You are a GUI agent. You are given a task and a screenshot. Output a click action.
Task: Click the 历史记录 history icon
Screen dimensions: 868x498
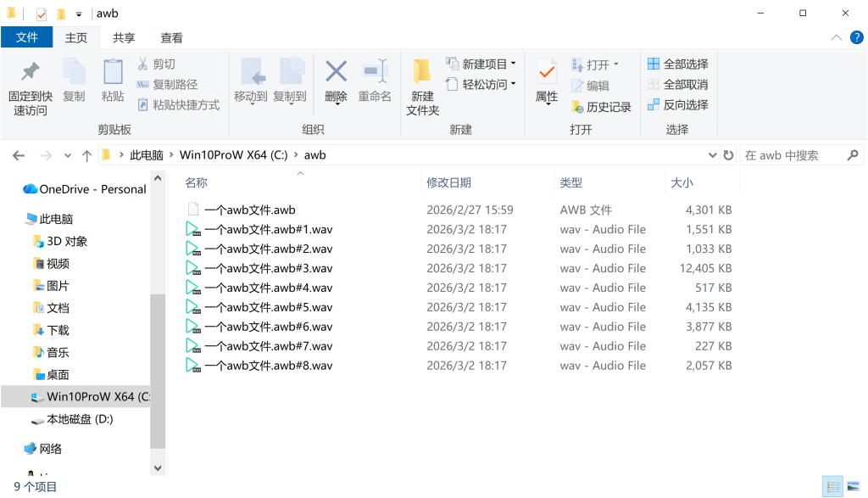[x=578, y=107]
